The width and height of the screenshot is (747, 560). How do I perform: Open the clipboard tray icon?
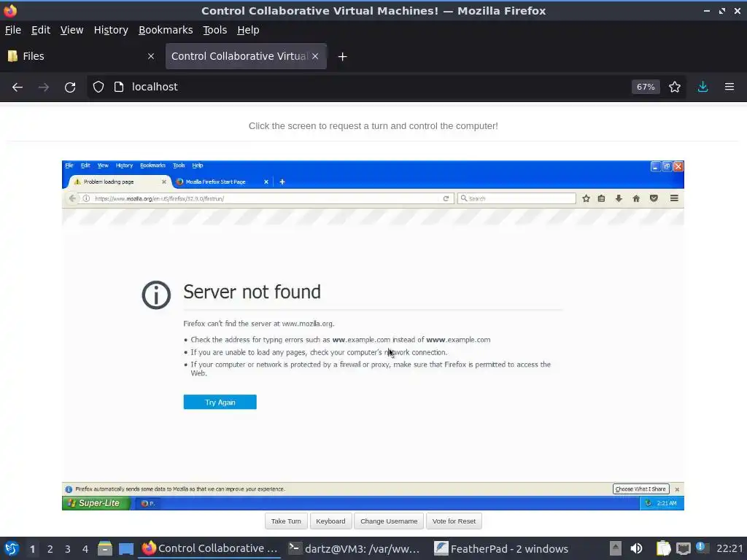[x=663, y=549]
